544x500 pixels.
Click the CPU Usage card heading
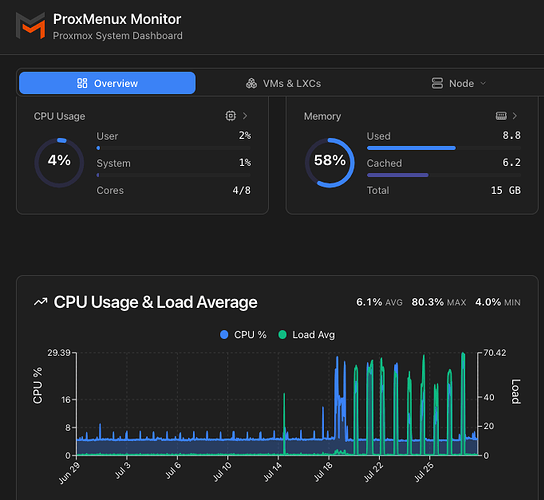tap(59, 116)
